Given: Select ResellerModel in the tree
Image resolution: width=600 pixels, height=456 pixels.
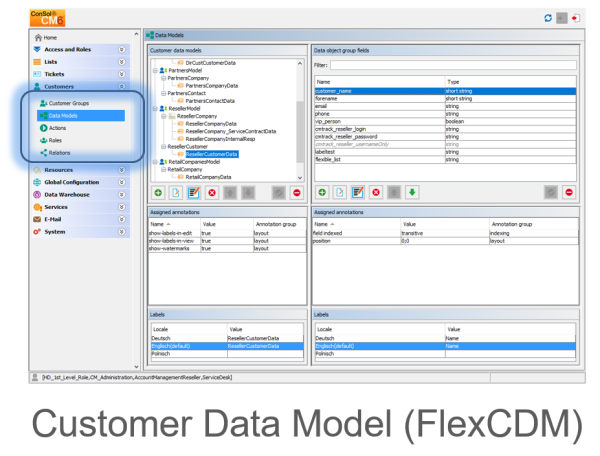Looking at the screenshot, I should coord(184,108).
